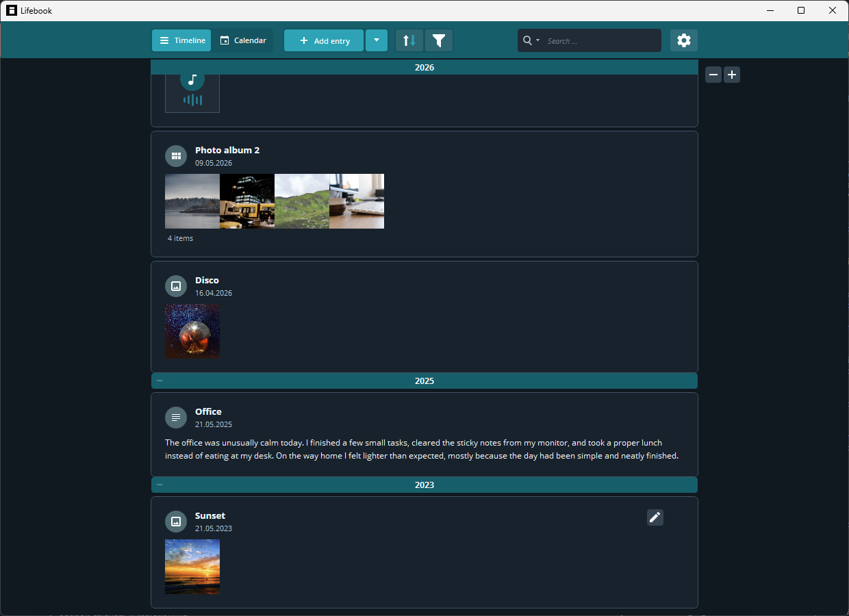Screen dimensions: 849x616
Task: Open the sunset photo thumbnail
Action: pyautogui.click(x=192, y=567)
